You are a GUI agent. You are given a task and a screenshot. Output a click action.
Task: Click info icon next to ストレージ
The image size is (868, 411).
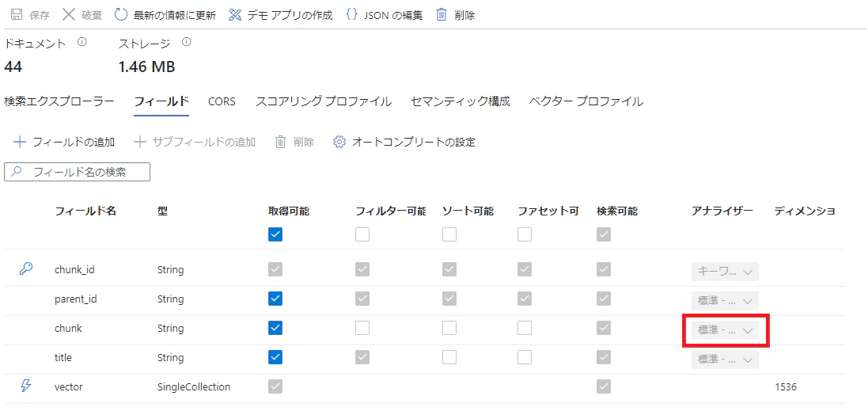tap(186, 42)
